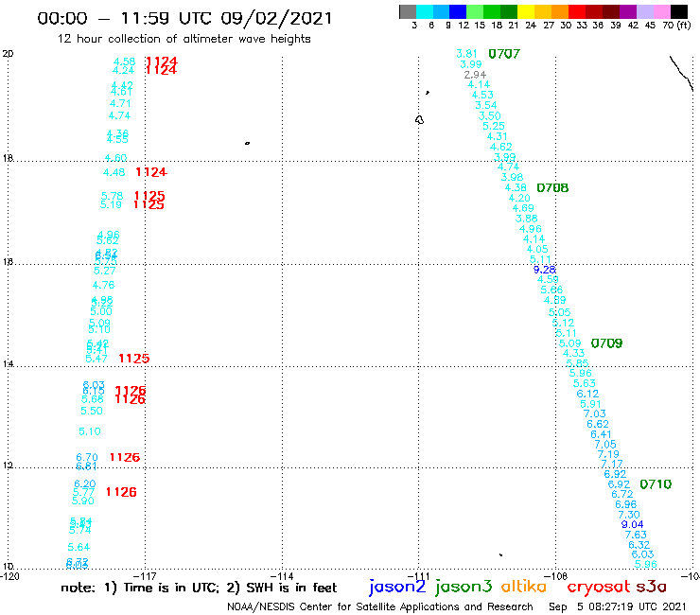Click the 5.64 wave height value
Screen dimensions: 700x615
(x=79, y=548)
